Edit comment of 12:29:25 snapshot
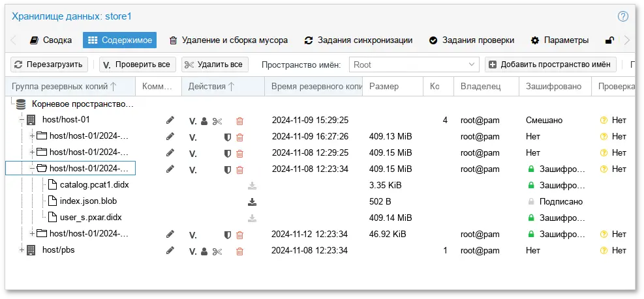Image resolution: width=644 pixels, height=299 pixels. pyautogui.click(x=170, y=152)
